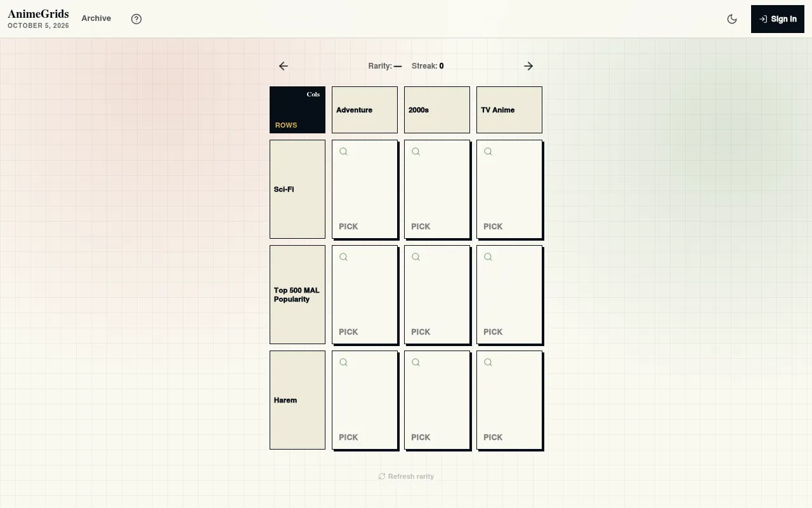Pick anime for Sci-Fi and Adventure cell
Screen dimensions: 812x508
pyautogui.click(x=365, y=189)
